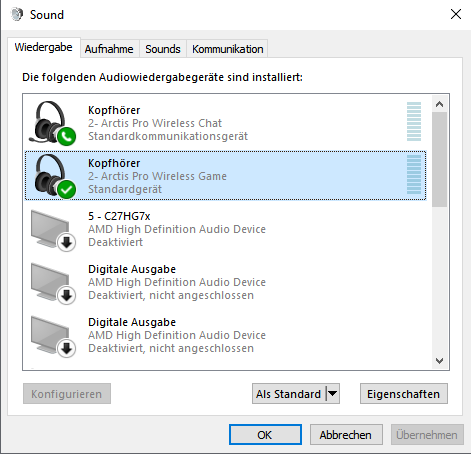Switch to the Wiedergabe tab
The image size is (471, 454).
43,47
